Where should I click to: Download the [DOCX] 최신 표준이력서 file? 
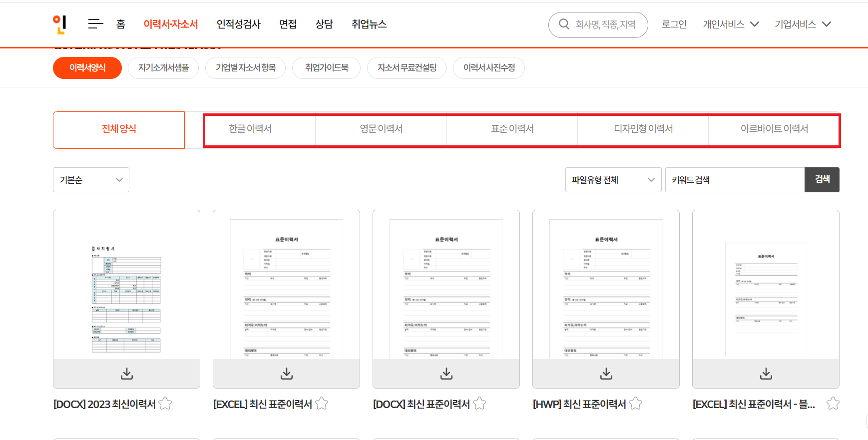click(x=446, y=374)
